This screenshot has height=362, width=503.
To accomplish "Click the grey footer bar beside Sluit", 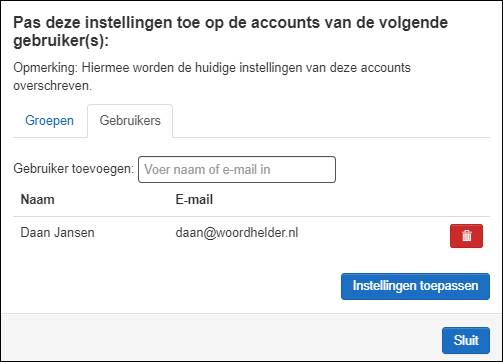I will tap(220, 337).
